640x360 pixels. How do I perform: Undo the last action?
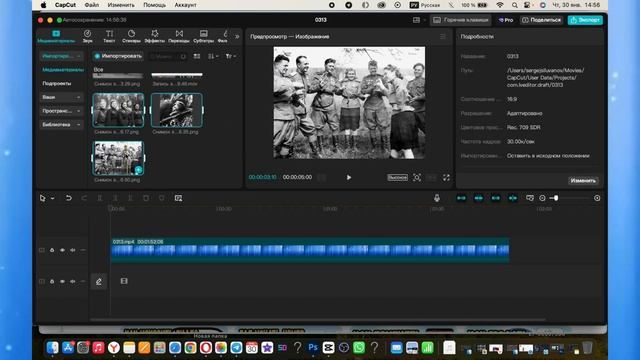click(69, 198)
